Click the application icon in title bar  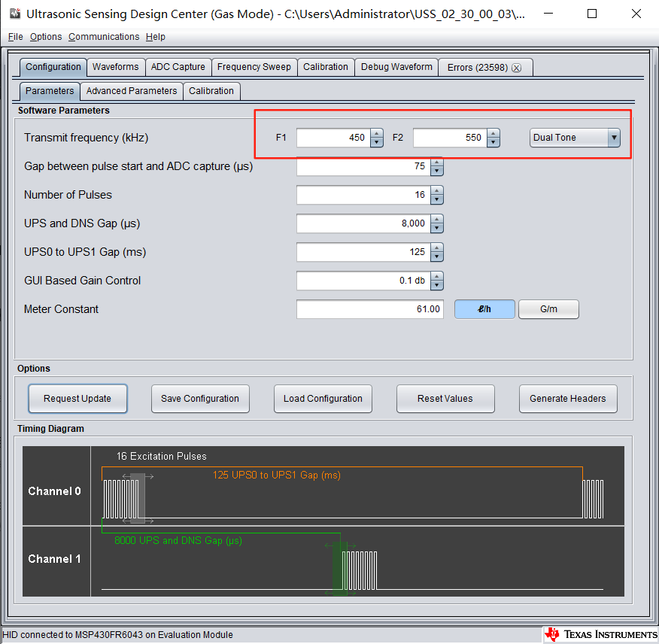(16, 14)
